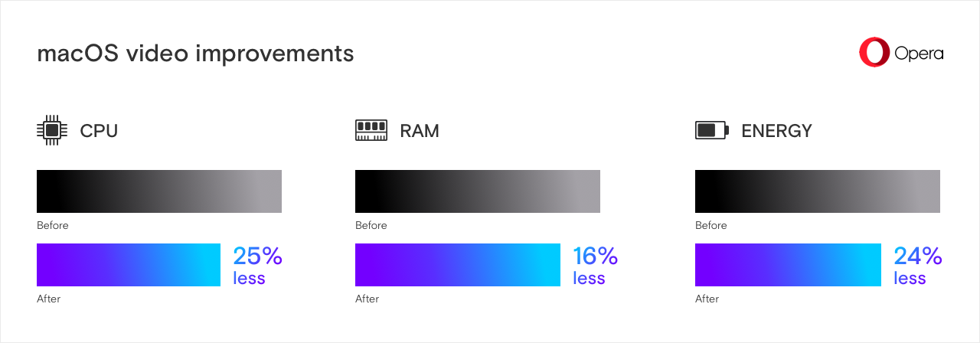Click the 16% less figure
Screen dimensions: 980x343
pos(595,265)
